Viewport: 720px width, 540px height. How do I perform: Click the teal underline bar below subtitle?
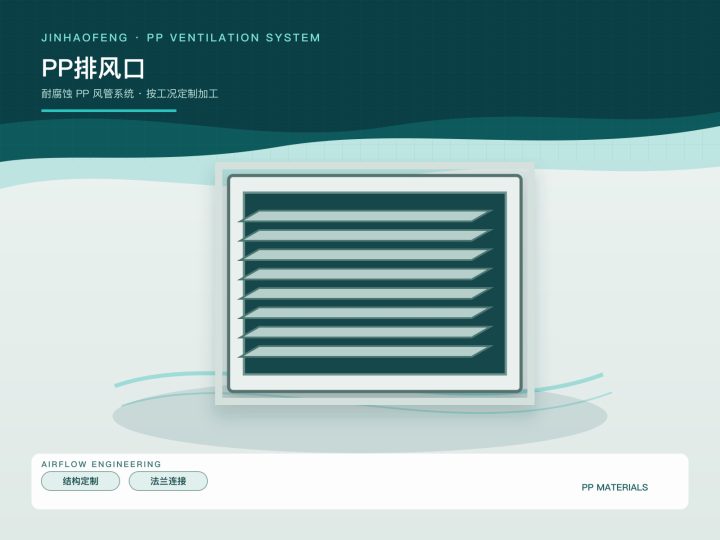tap(109, 110)
